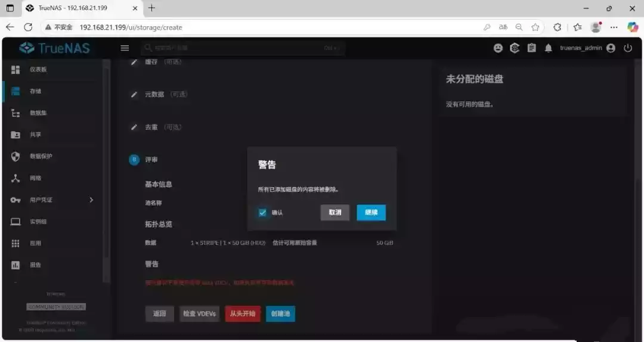The width and height of the screenshot is (644, 342).
Task: Click the feedback smiley face icon
Action: (498, 48)
